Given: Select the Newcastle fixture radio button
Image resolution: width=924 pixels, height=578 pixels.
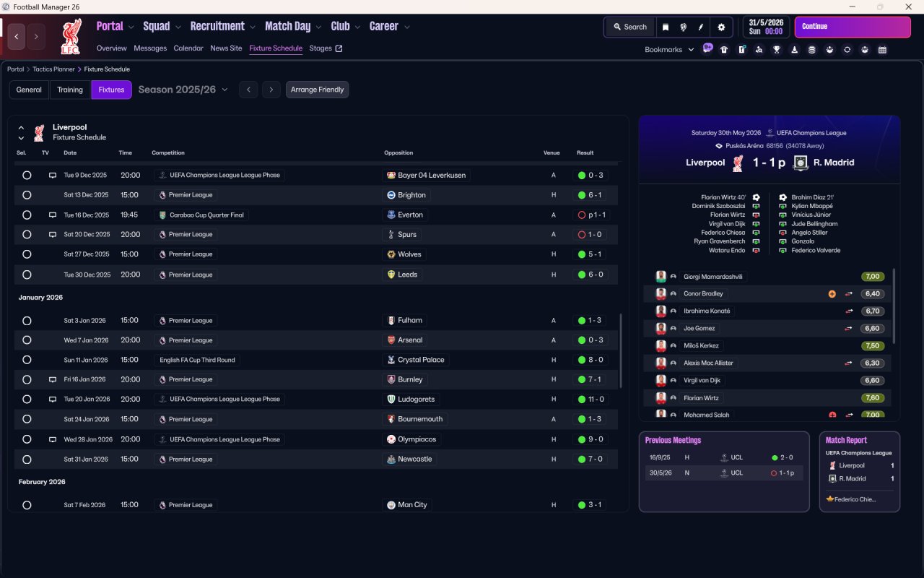Looking at the screenshot, I should tap(27, 460).
